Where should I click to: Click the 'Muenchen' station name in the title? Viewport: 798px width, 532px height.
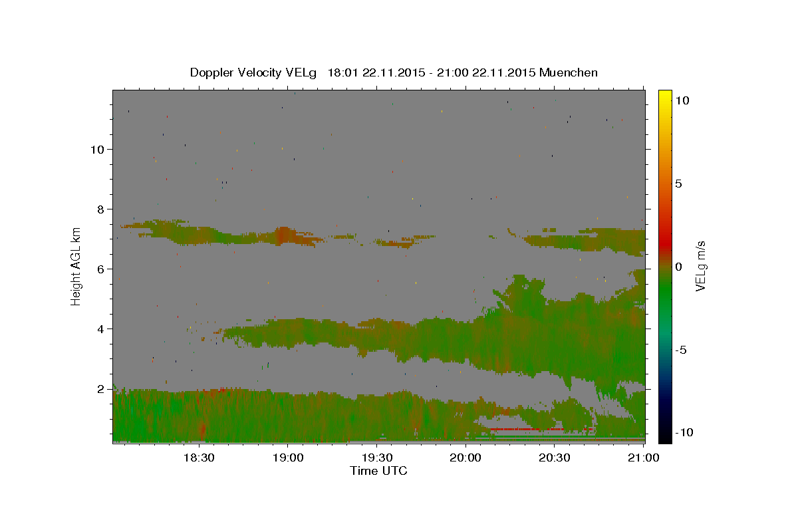tap(569, 72)
